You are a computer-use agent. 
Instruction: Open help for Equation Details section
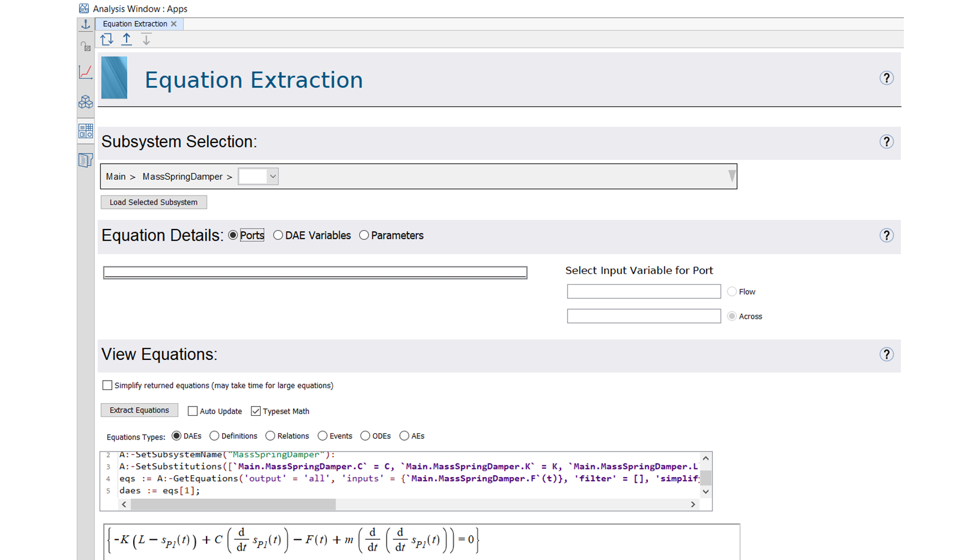[x=887, y=235]
